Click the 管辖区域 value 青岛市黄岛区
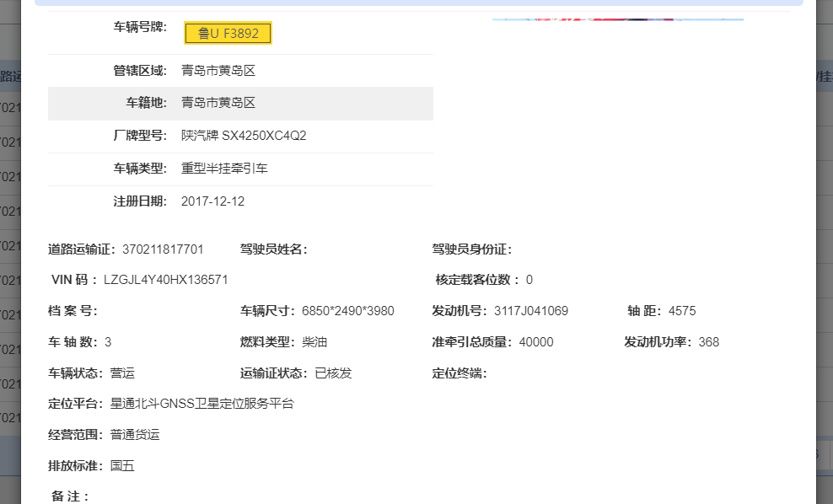Image resolution: width=833 pixels, height=504 pixels. 218,71
